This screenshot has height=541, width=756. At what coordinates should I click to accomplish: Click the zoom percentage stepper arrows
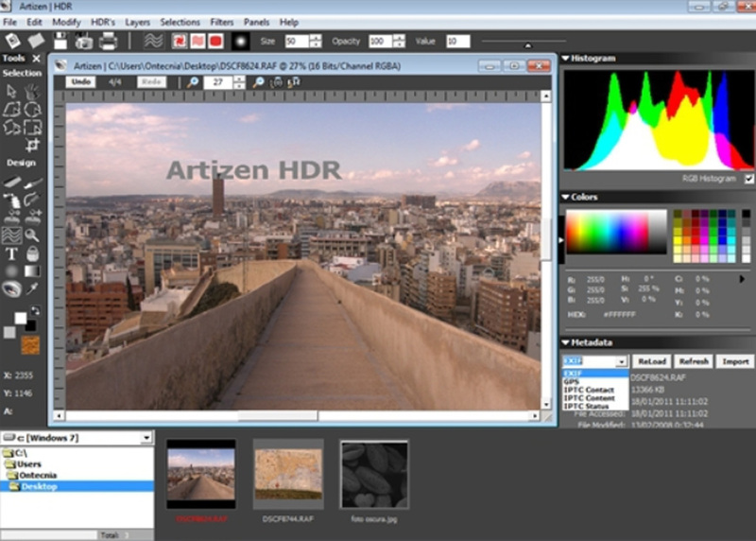click(239, 82)
